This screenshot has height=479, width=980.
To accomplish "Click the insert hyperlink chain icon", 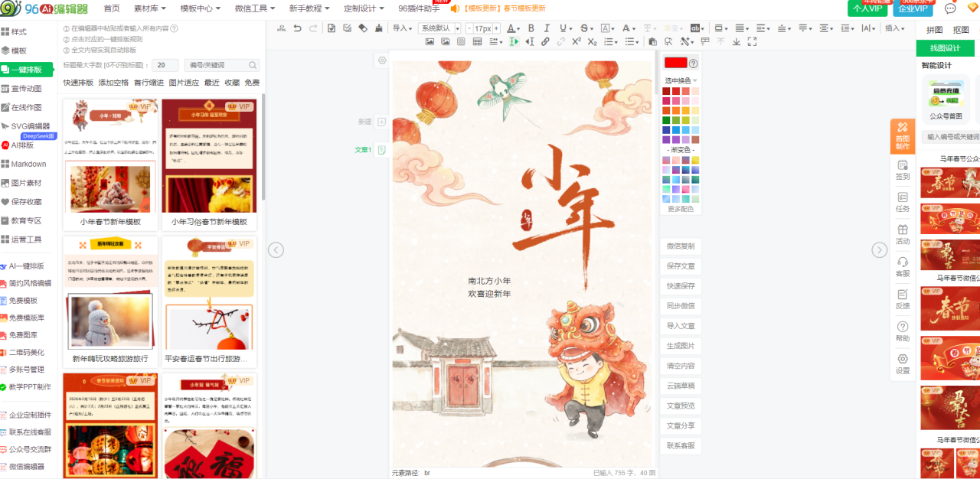I will pyautogui.click(x=545, y=42).
